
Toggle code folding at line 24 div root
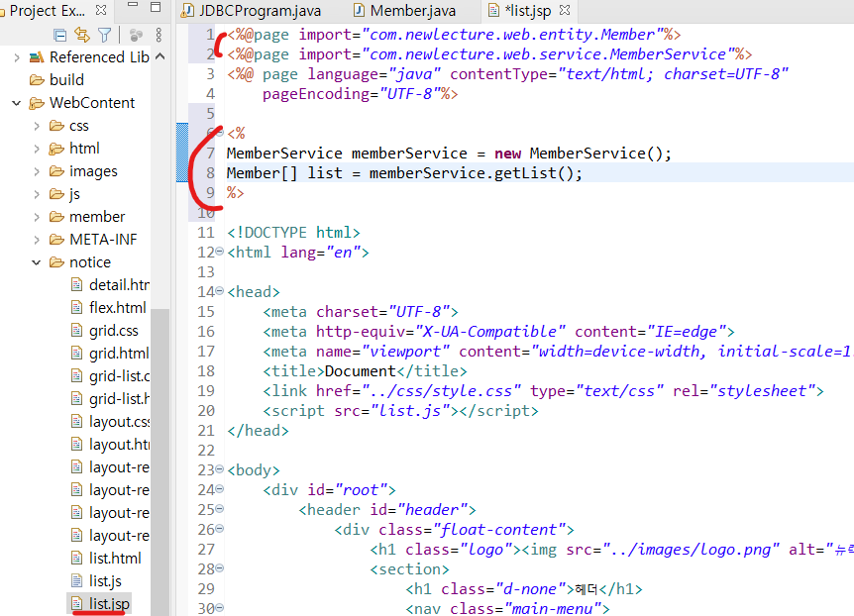219,489
